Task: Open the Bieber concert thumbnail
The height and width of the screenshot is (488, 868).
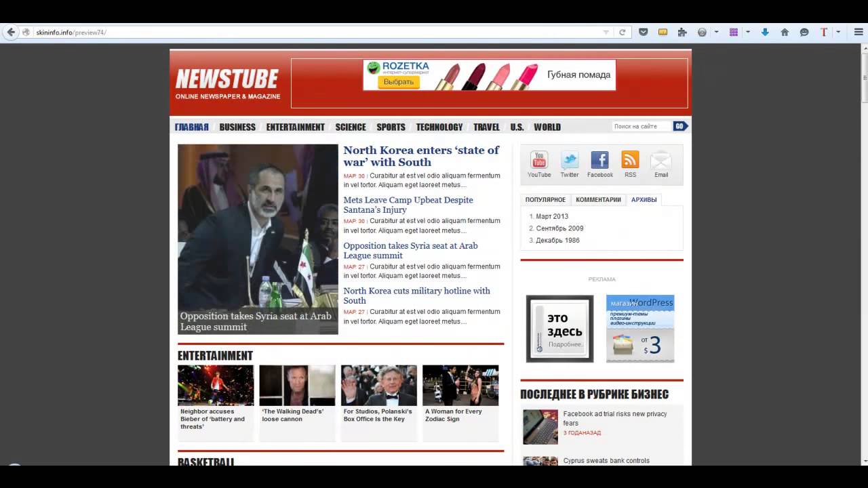Action: 216,385
